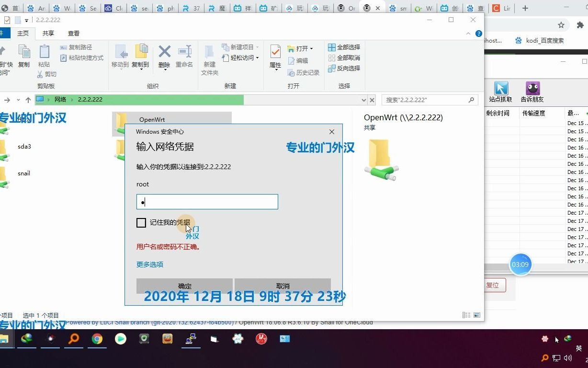The width and height of the screenshot is (588, 368).
Task: Click the blue 03:09 timer circle
Action: pos(520,264)
